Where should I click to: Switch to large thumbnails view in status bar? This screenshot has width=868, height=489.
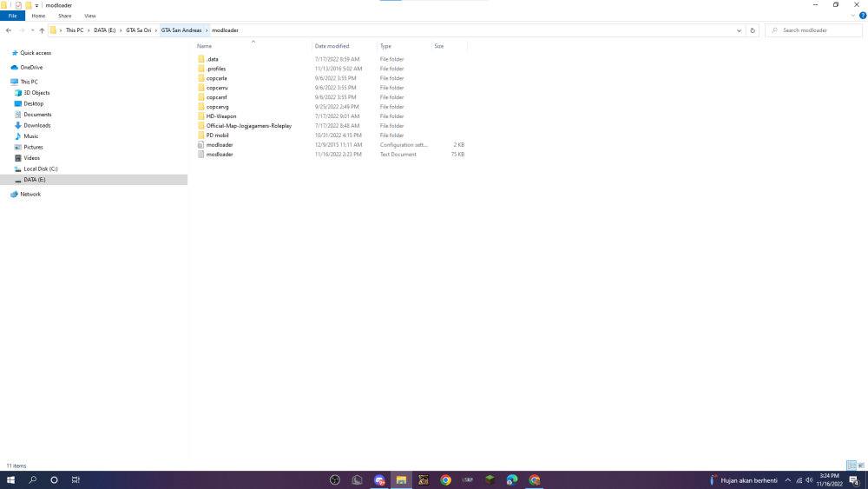coord(861,466)
